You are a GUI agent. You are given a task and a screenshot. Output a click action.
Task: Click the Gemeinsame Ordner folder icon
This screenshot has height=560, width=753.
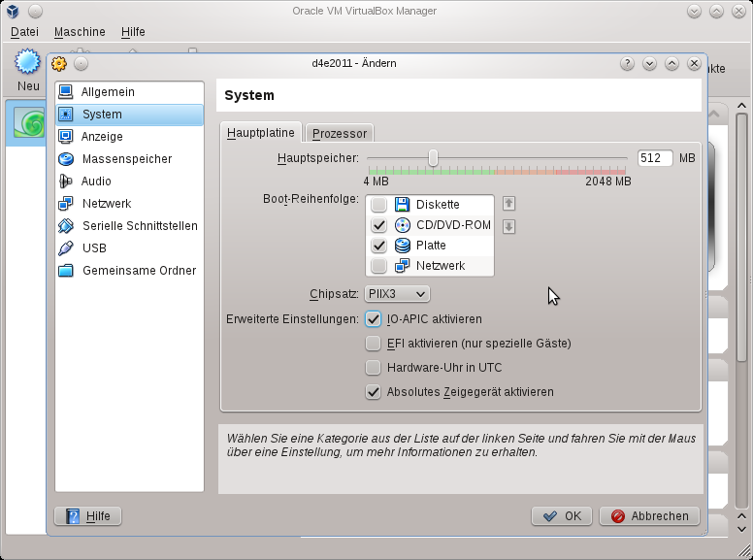[x=66, y=271]
